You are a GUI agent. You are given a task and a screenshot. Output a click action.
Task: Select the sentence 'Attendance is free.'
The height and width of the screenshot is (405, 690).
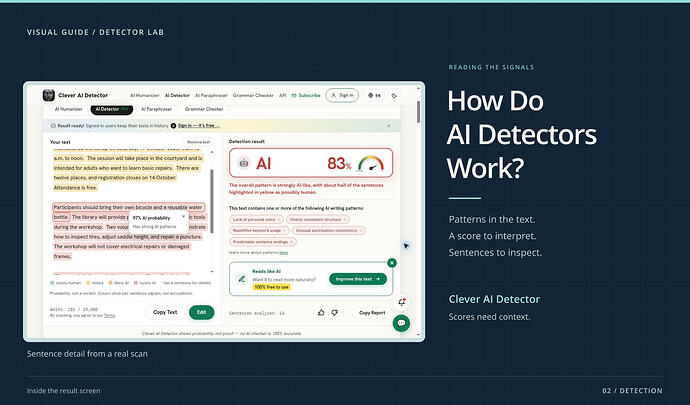pos(75,188)
